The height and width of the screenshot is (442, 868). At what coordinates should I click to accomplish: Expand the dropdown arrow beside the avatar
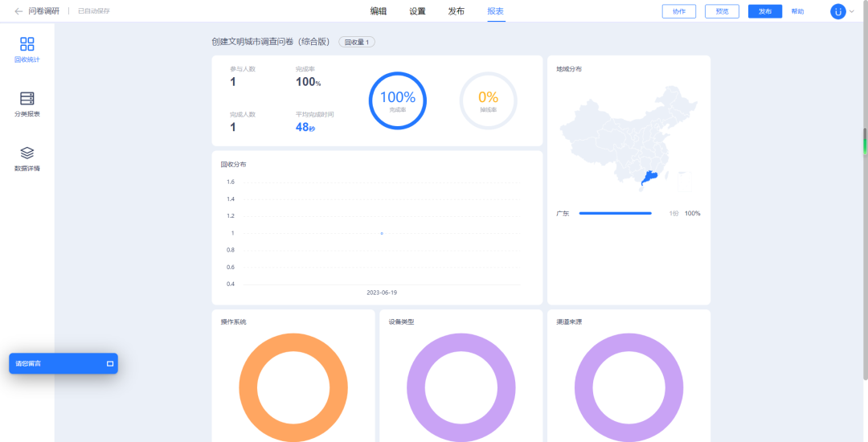coord(852,11)
